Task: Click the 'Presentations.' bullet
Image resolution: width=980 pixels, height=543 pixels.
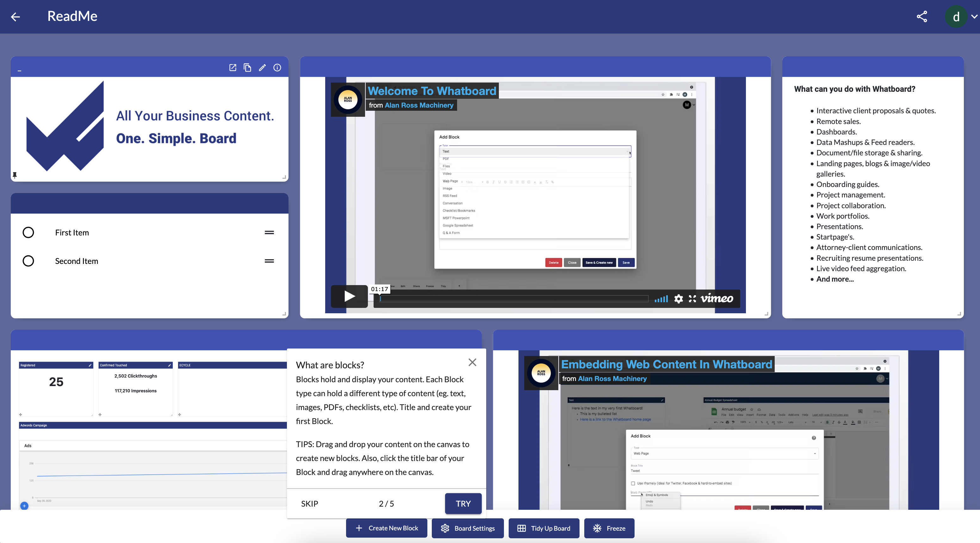Action: click(840, 227)
